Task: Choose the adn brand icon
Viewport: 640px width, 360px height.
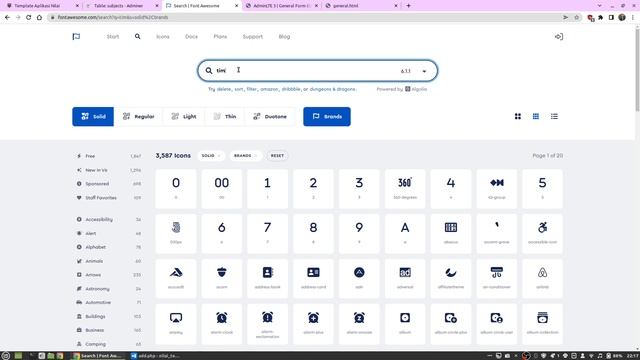Action: 359,278
